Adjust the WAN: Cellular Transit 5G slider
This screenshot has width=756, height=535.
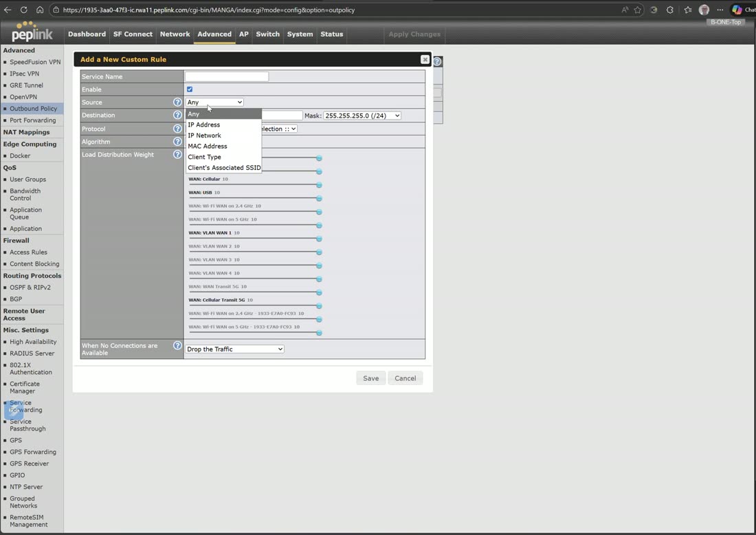[319, 306]
